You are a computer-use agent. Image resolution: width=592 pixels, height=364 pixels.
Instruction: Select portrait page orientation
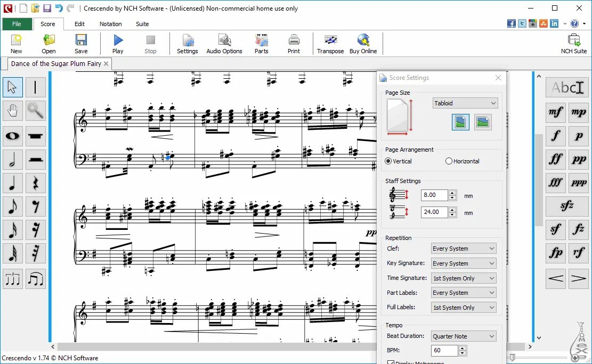click(x=460, y=122)
